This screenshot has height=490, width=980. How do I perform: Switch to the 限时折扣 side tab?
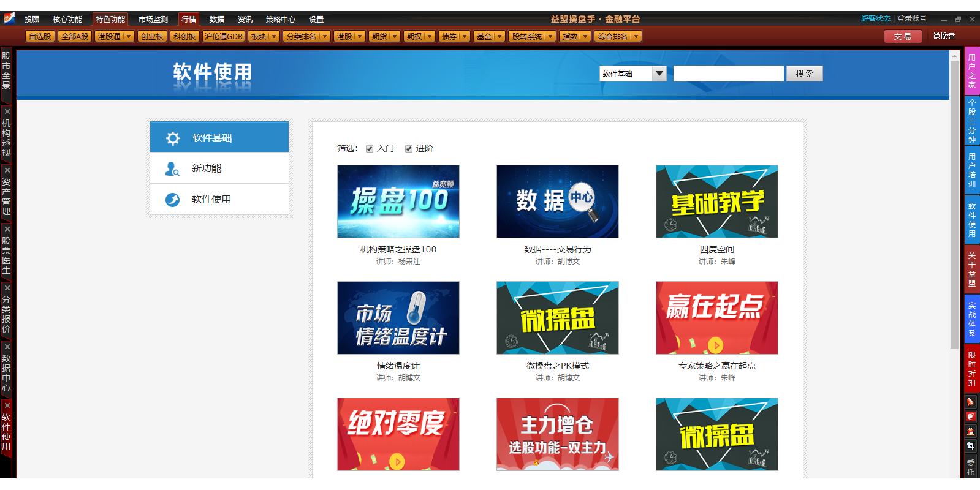pyautogui.click(x=972, y=369)
